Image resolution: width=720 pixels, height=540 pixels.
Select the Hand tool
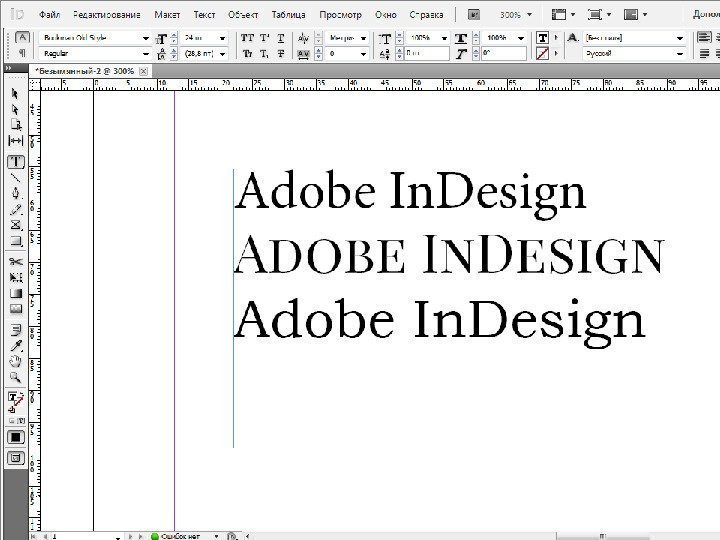[15, 361]
